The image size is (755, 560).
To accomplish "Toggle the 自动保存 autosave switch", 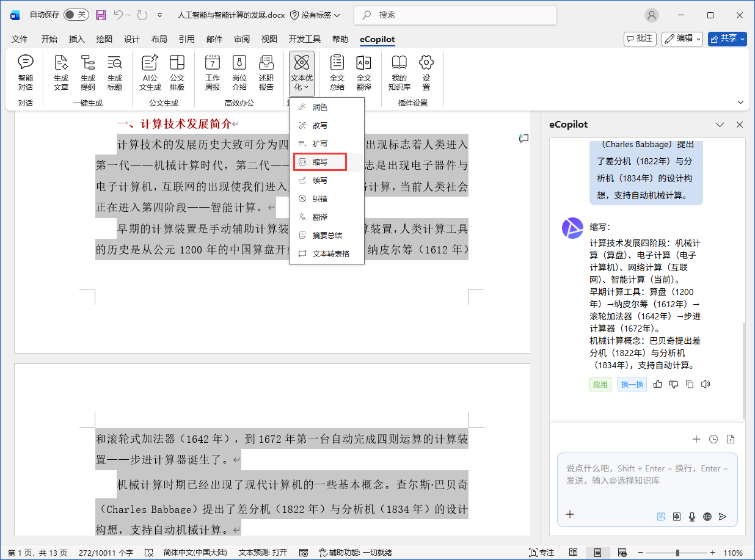I will (76, 15).
